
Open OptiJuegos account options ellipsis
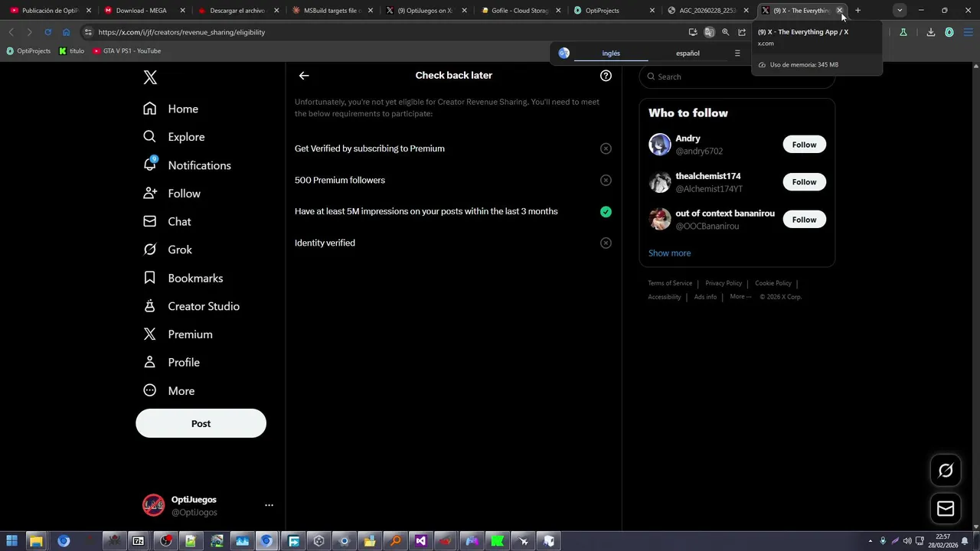click(x=269, y=505)
